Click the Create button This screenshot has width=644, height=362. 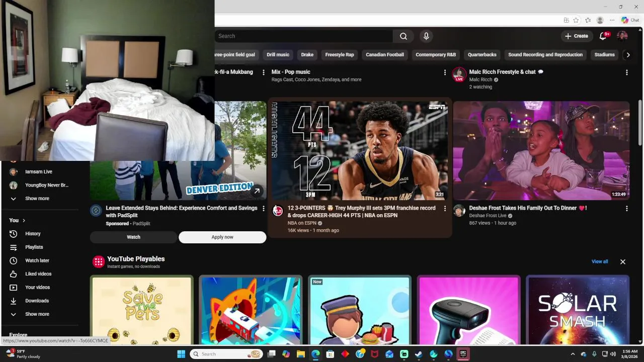[577, 36]
